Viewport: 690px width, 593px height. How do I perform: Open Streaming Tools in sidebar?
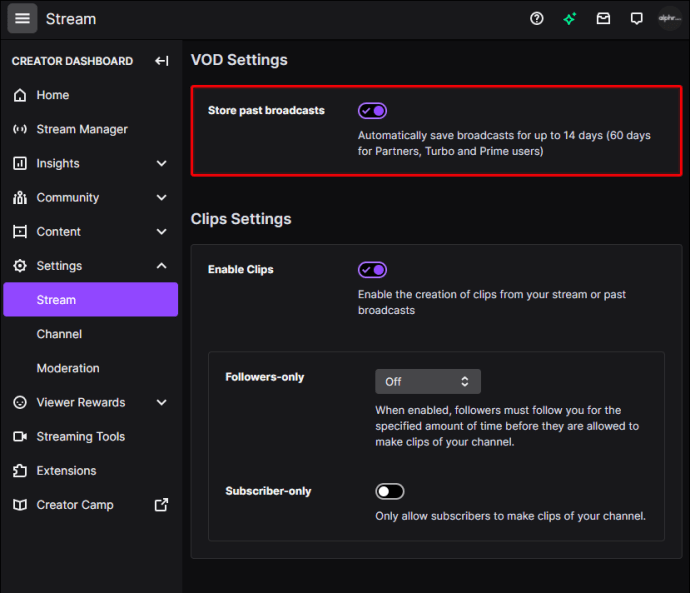pos(80,437)
